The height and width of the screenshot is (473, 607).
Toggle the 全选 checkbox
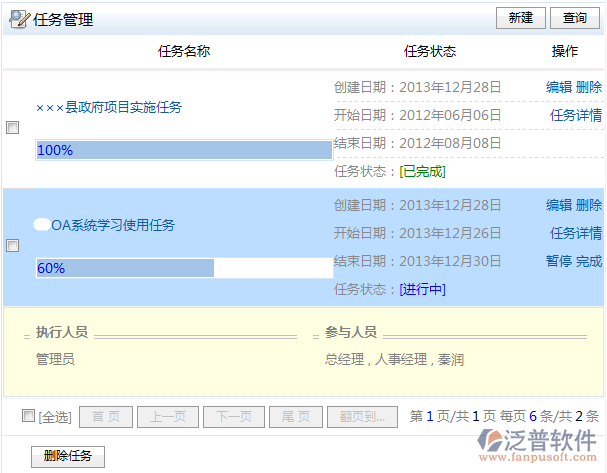pyautogui.click(x=28, y=415)
